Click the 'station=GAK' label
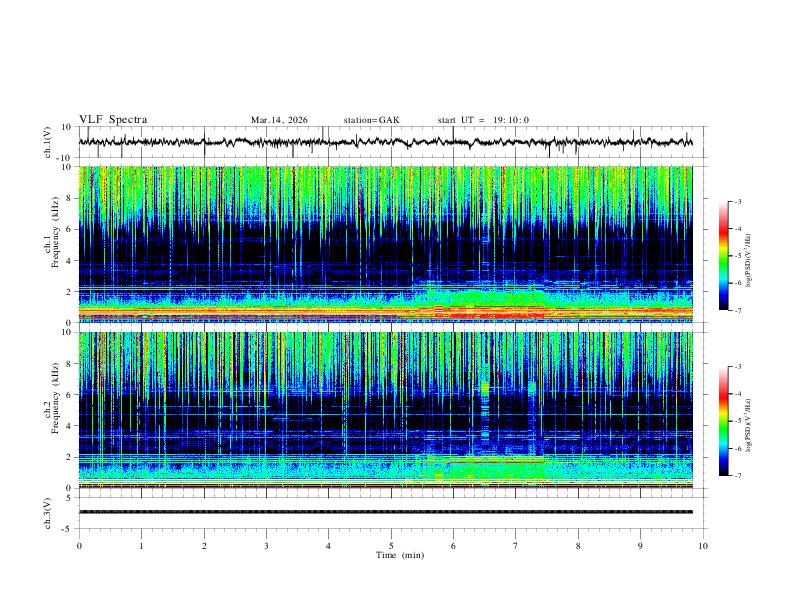792x612 pixels. coord(371,120)
